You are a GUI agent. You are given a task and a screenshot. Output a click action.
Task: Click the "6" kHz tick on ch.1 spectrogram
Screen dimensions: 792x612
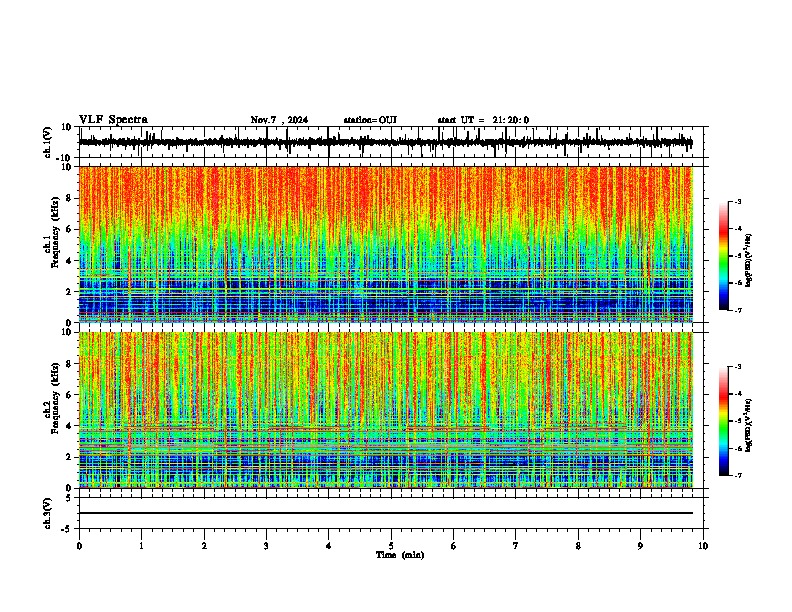(x=69, y=230)
